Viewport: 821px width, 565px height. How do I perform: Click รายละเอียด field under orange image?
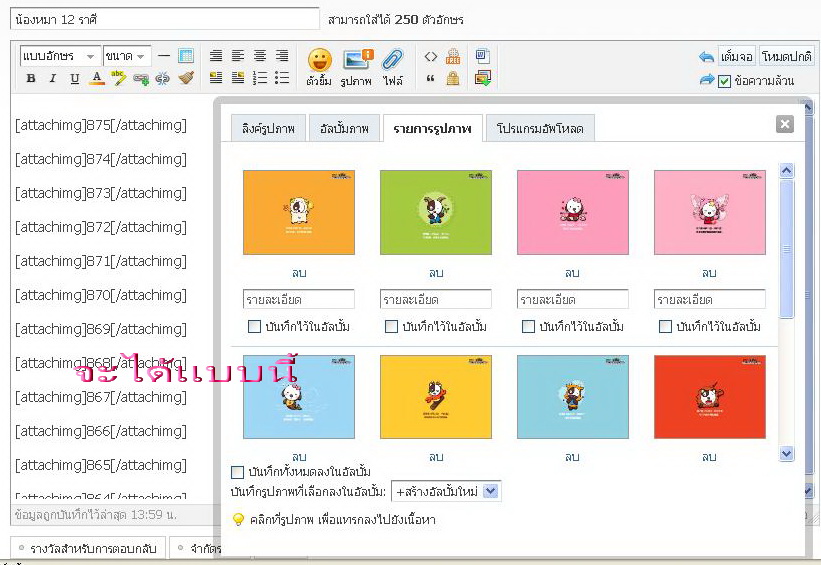pos(299,300)
